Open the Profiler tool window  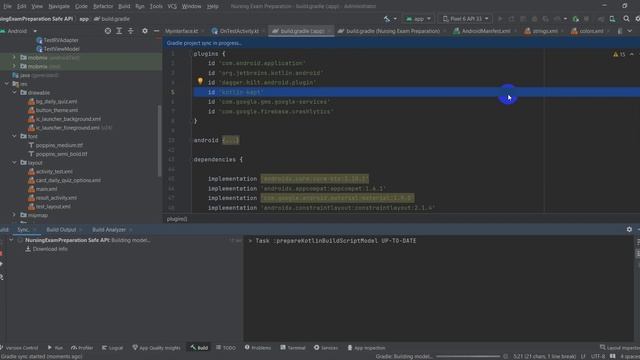click(82, 348)
